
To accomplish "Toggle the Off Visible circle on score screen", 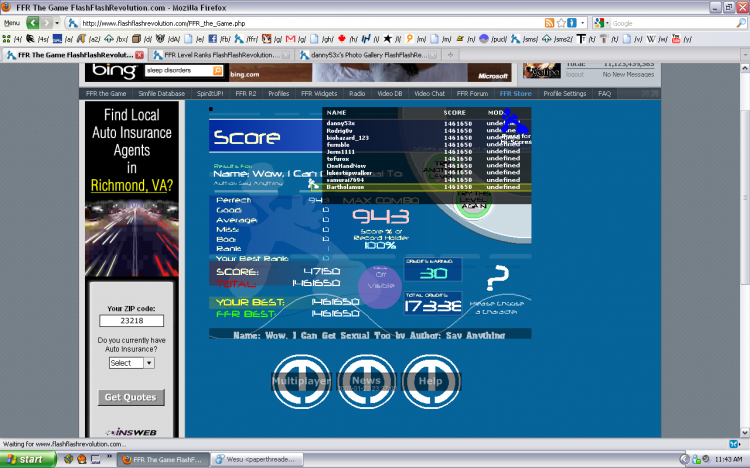I will click(381, 286).
